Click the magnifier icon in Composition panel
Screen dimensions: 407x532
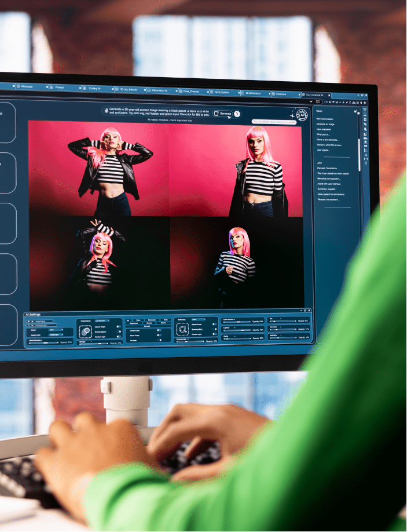coord(86,332)
